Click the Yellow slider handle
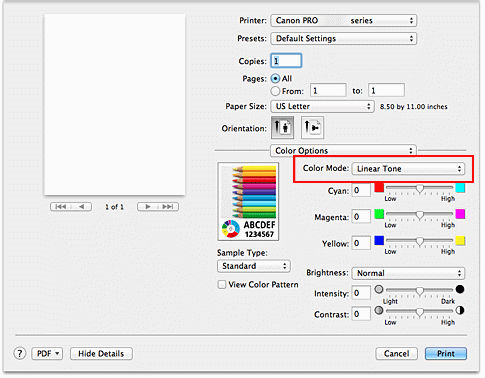This screenshot has width=485, height=378. point(420,242)
